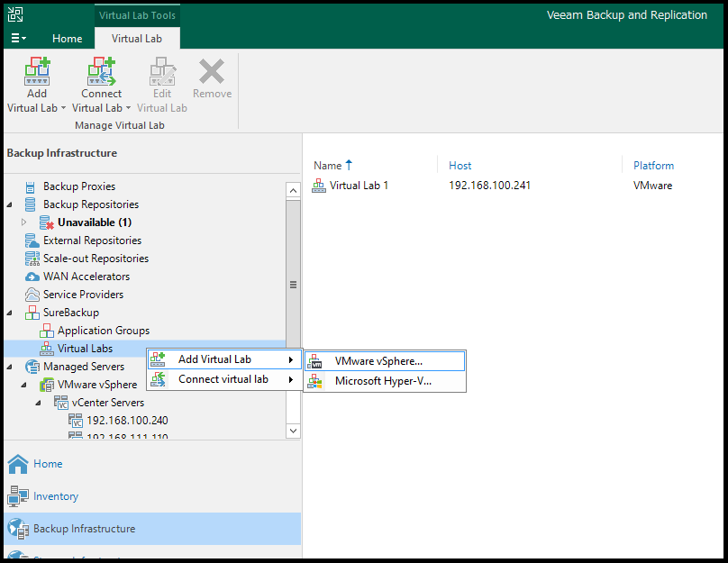The height and width of the screenshot is (563, 728).
Task: Select the Virtual Lab 1 row
Action: [513, 186]
